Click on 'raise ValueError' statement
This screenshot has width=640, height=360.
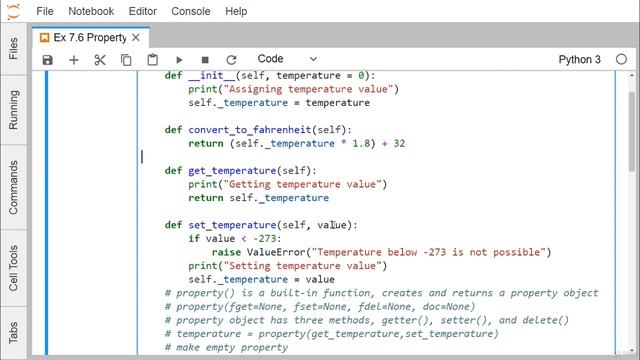coord(258,252)
